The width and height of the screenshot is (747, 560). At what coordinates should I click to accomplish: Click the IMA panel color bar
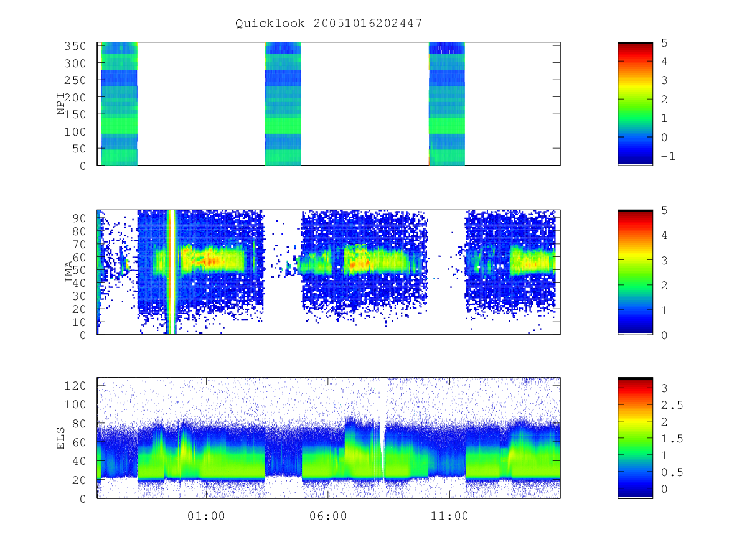tap(635, 272)
